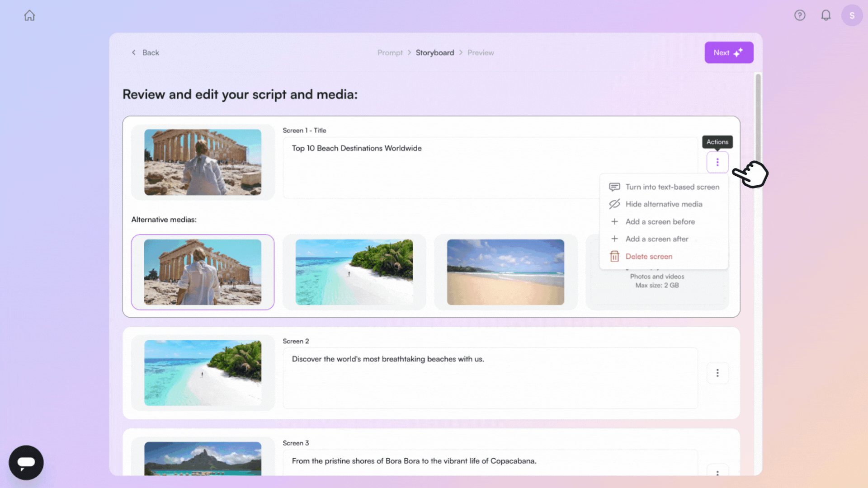The height and width of the screenshot is (488, 868).
Task: Click the Screen 1 title text field
Action: point(490,168)
